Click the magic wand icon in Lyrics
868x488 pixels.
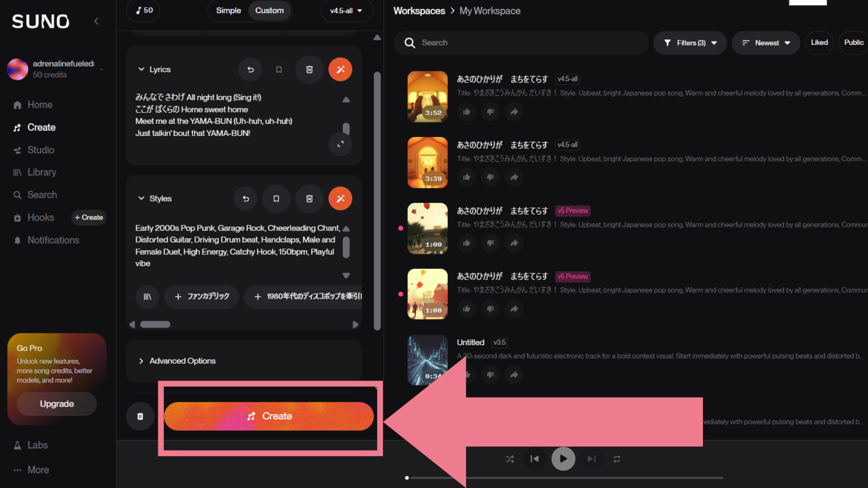[x=340, y=70]
